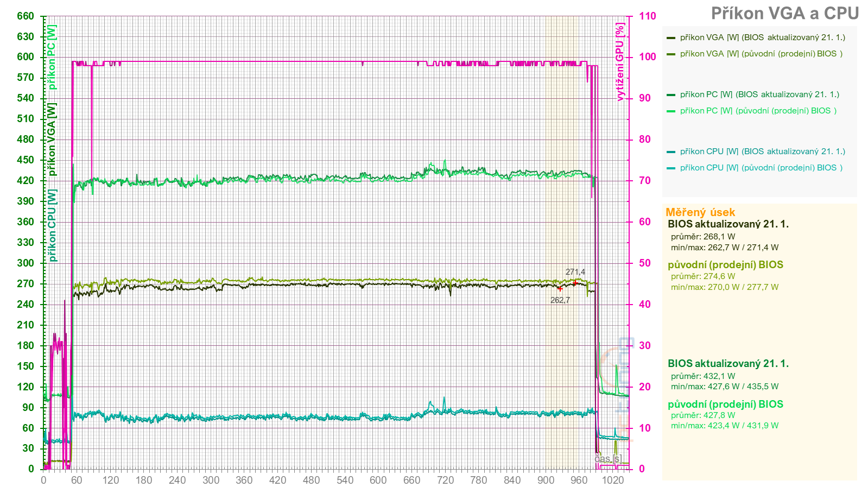This screenshot has height=487, width=868.
Task: Click the olive 'původní (prodejní) BIOS' heading
Action: point(725,265)
